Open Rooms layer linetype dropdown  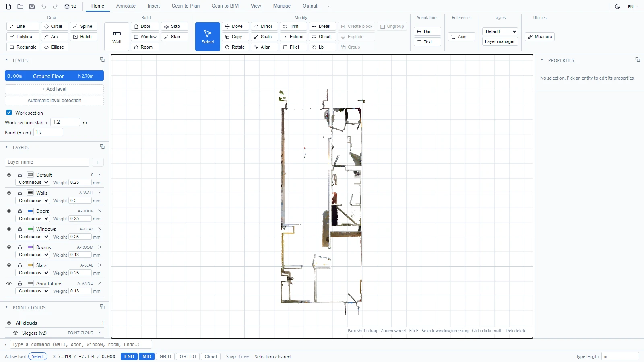(x=32, y=255)
